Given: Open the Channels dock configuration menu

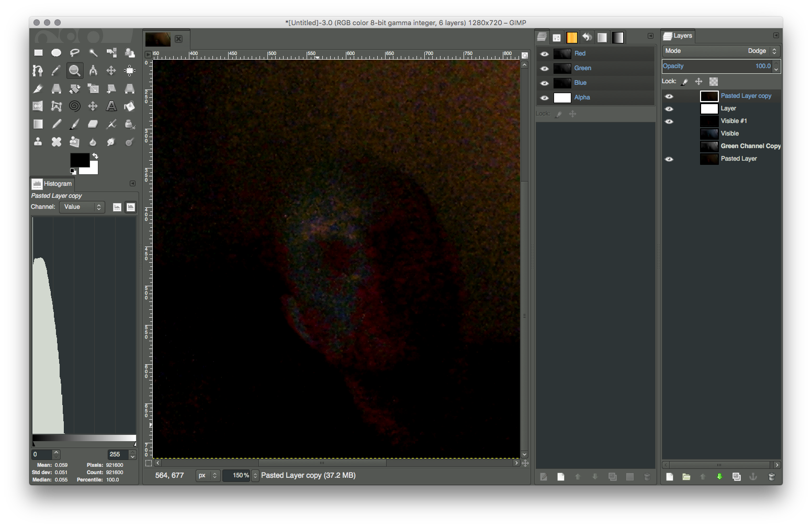Looking at the screenshot, I should [650, 36].
